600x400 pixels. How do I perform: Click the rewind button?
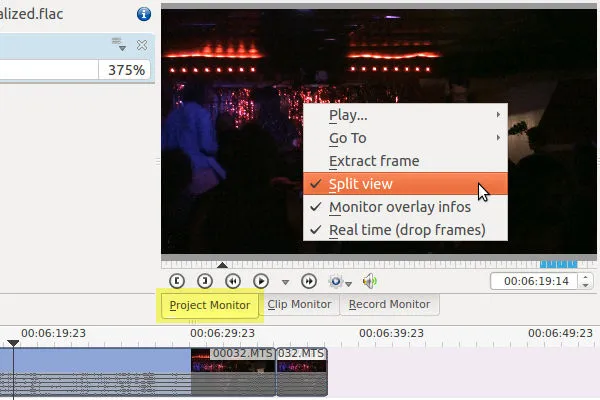click(x=233, y=281)
